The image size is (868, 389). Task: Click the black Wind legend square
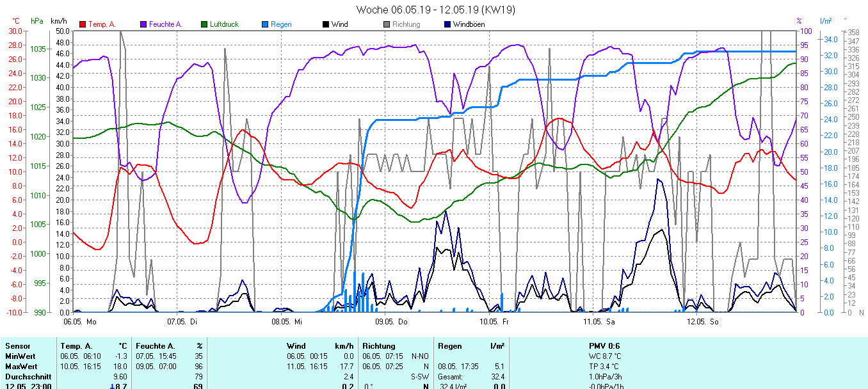326,24
